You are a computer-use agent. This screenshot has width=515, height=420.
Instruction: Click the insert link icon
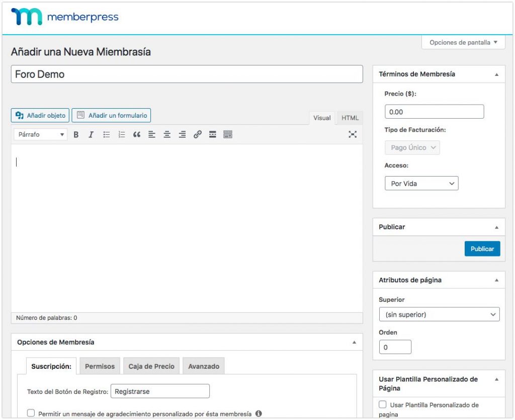click(x=197, y=134)
